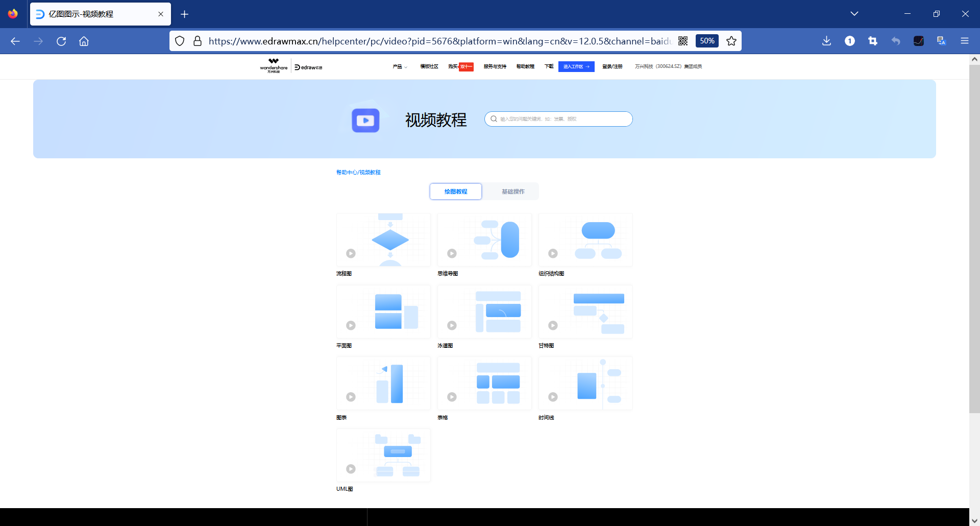Open 购买 in navigation
This screenshot has width=980, height=526.
click(453, 66)
